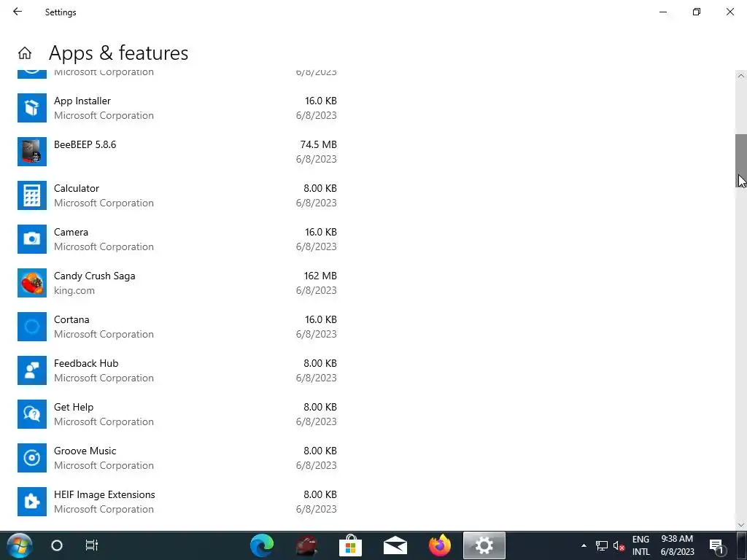Open Task View on the taskbar
747x560 pixels.
pos(91,545)
